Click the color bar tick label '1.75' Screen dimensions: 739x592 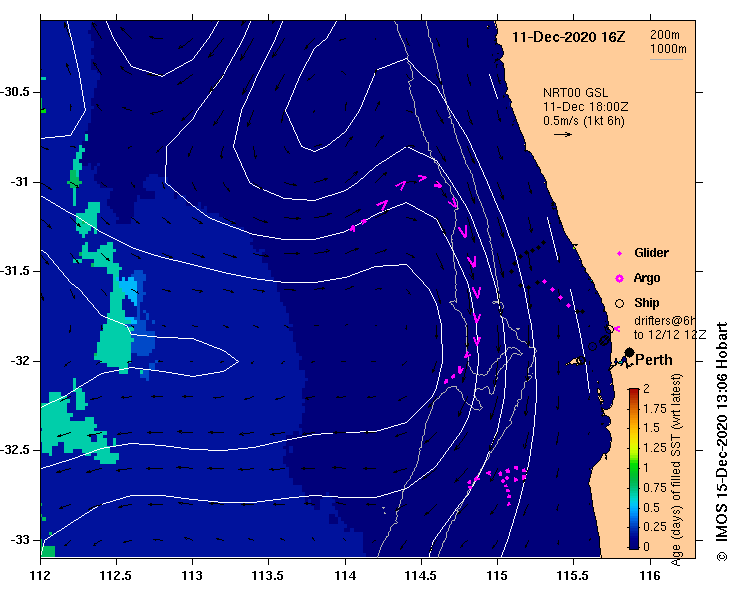tap(655, 409)
